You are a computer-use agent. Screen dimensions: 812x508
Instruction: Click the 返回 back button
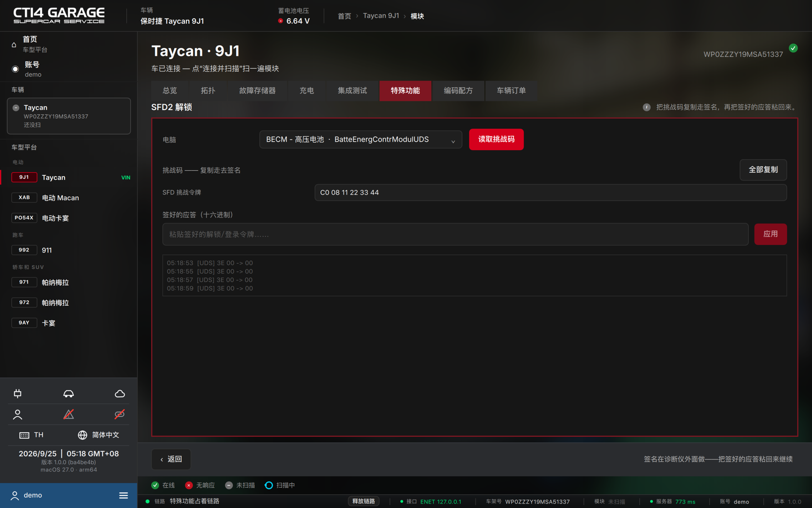[171, 459]
